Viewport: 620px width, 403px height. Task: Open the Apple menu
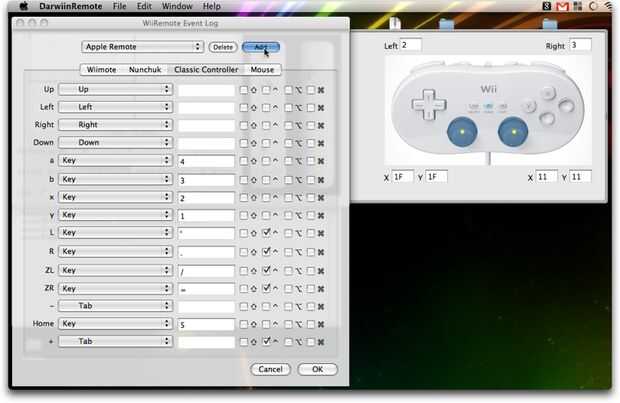tap(23, 6)
